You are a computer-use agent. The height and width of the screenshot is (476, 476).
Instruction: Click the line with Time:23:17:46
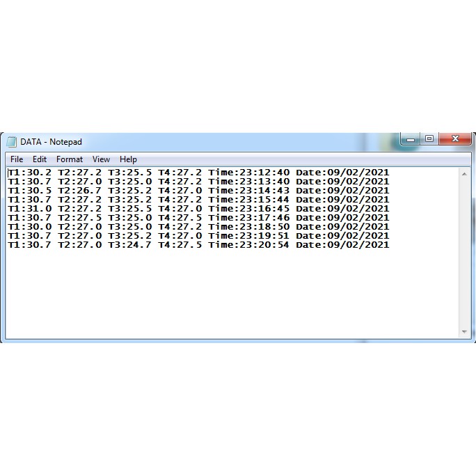[198, 218]
